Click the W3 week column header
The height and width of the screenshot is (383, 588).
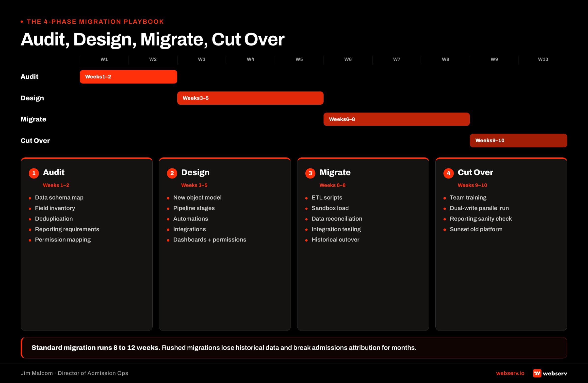[202, 59]
